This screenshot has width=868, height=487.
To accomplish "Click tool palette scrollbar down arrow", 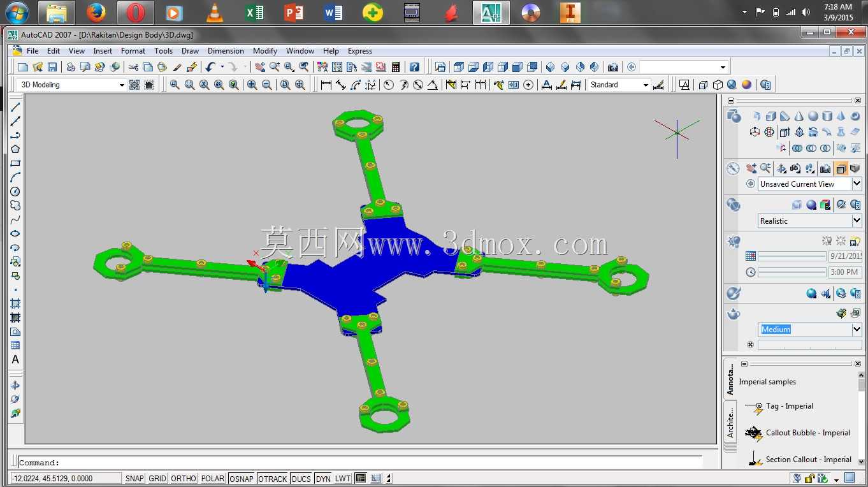I will pos(862,462).
